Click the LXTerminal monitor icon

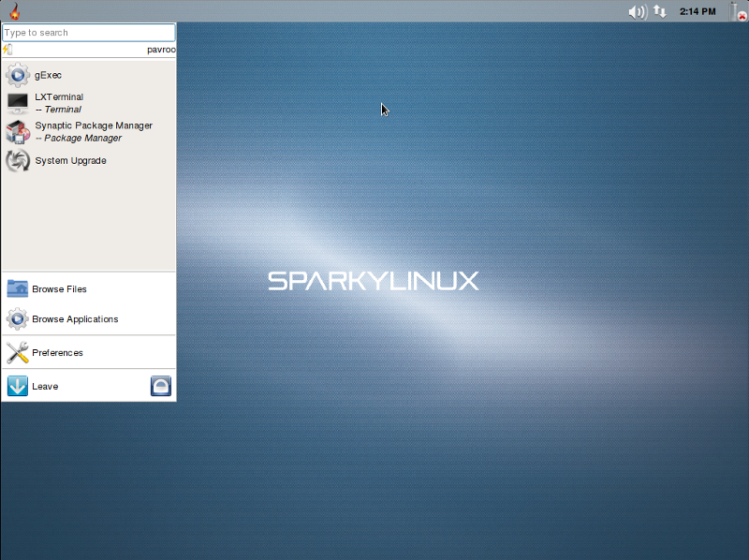[x=18, y=103]
